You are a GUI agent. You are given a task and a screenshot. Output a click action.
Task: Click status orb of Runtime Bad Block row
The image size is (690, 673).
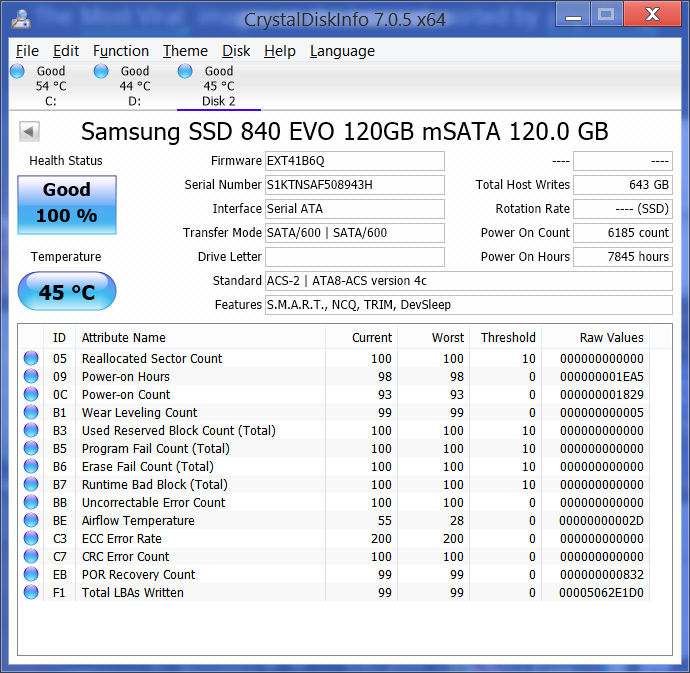click(x=31, y=485)
